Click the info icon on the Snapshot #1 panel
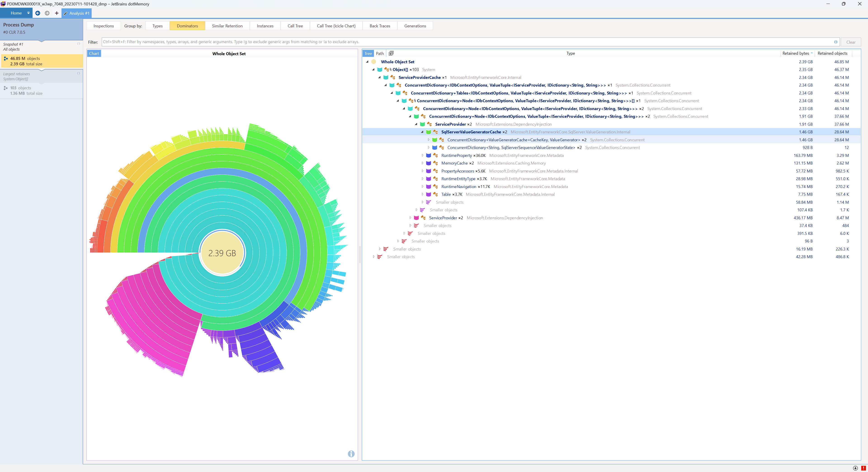Viewport: 868px width, 472px height. pyautogui.click(x=78, y=43)
